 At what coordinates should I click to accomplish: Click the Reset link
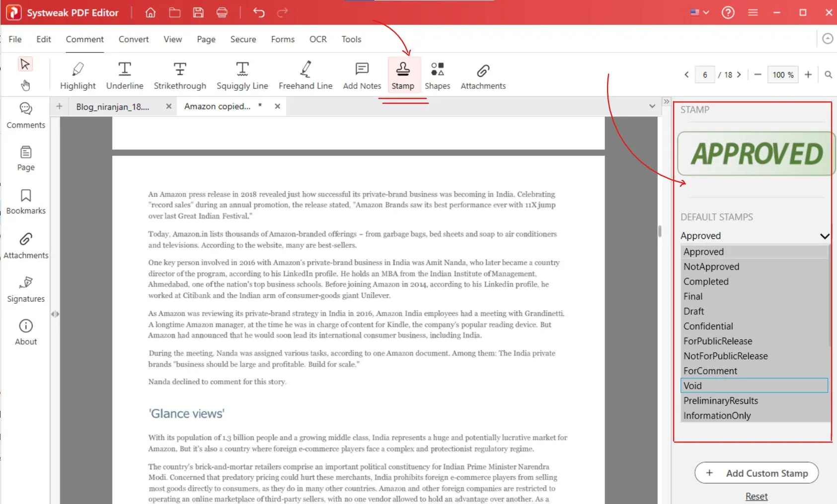coord(756,497)
